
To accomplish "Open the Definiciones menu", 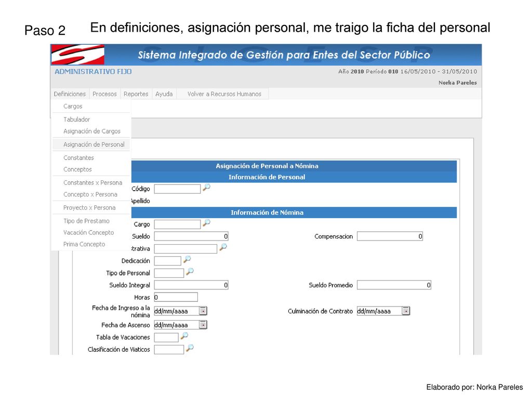I will pyautogui.click(x=70, y=94).
